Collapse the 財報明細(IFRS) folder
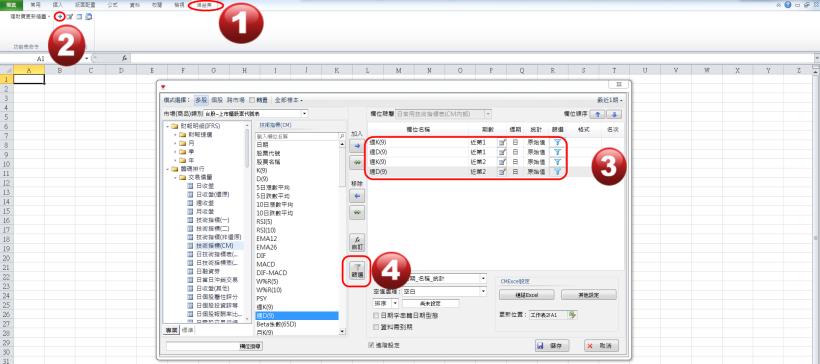The height and width of the screenshot is (364, 820). [168, 126]
